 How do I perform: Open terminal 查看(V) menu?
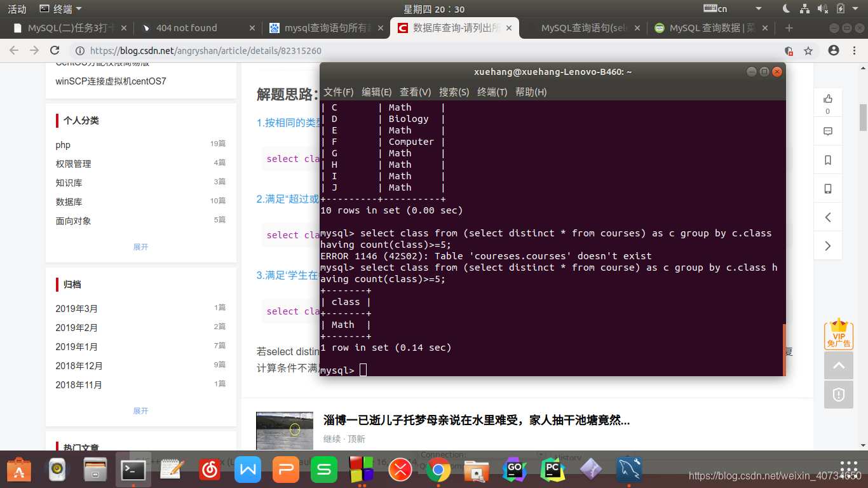coord(416,92)
